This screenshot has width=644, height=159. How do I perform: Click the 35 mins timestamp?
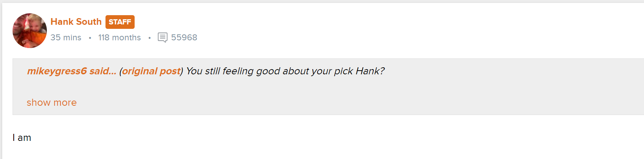coord(66,37)
